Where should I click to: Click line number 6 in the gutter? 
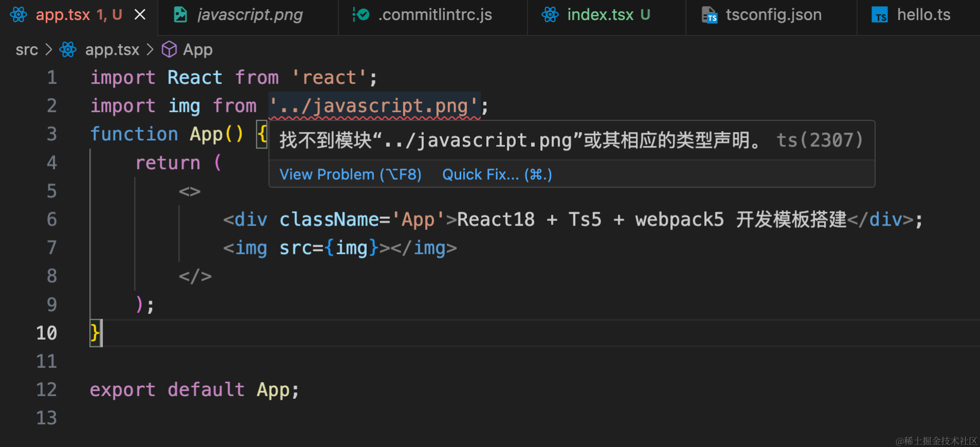tap(52, 220)
